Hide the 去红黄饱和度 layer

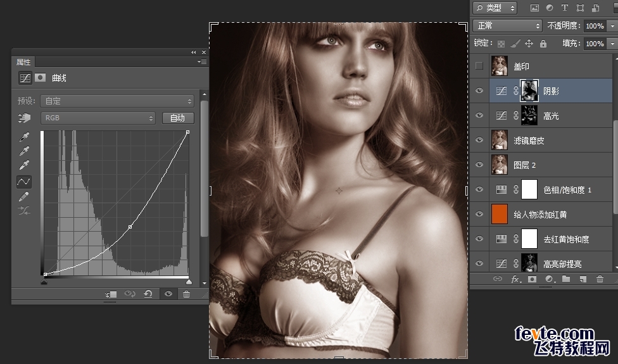pos(479,239)
